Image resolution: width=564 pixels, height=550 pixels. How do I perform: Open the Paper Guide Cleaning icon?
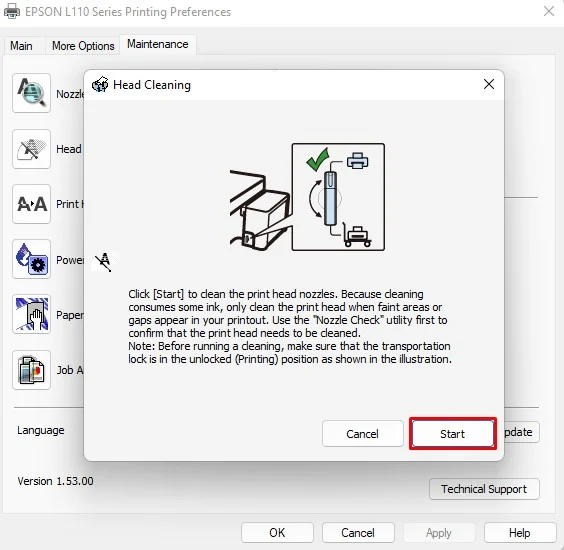click(x=31, y=314)
